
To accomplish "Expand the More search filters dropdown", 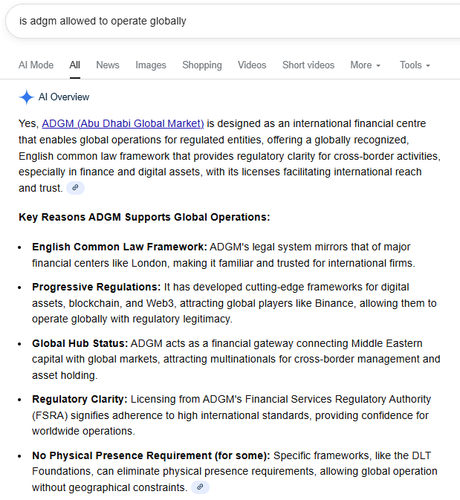I will pos(365,65).
